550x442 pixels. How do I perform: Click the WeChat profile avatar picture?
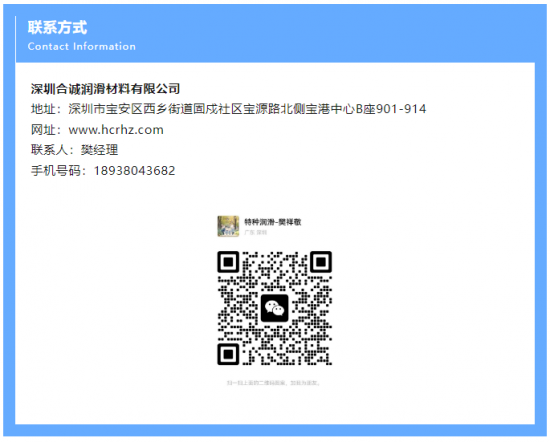[228, 226]
